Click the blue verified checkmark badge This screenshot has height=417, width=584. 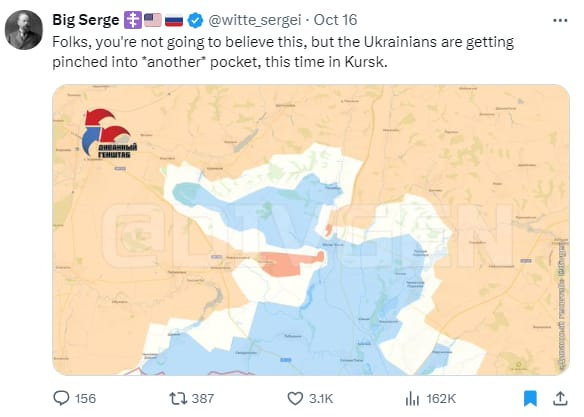point(195,20)
